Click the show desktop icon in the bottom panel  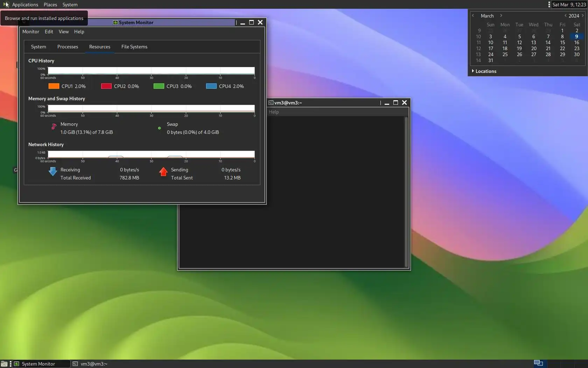click(4, 364)
